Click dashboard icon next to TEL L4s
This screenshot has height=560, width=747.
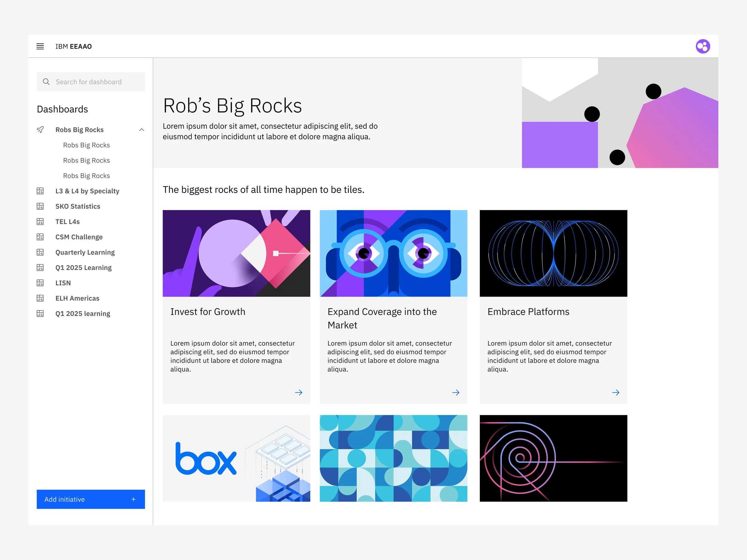(40, 221)
